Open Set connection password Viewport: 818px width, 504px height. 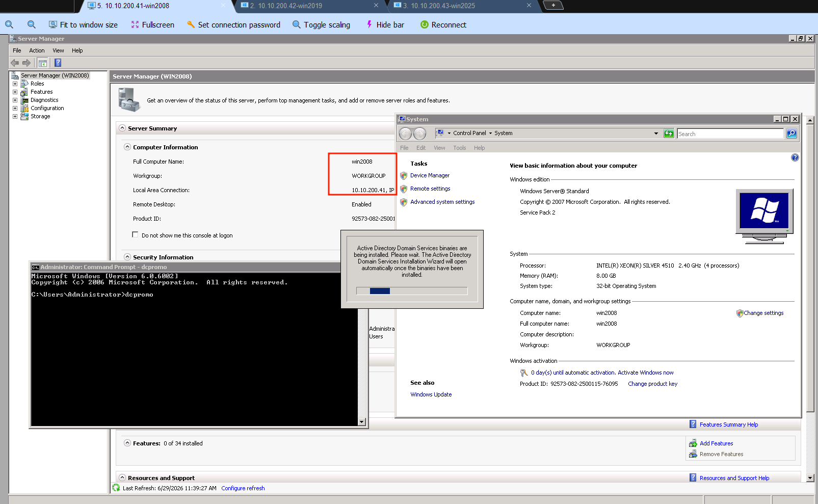coord(233,24)
